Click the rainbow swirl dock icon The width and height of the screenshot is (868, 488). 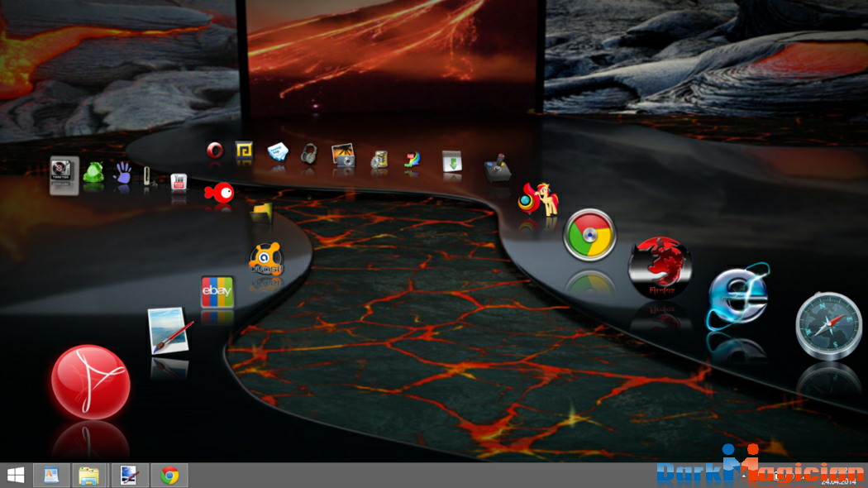413,160
